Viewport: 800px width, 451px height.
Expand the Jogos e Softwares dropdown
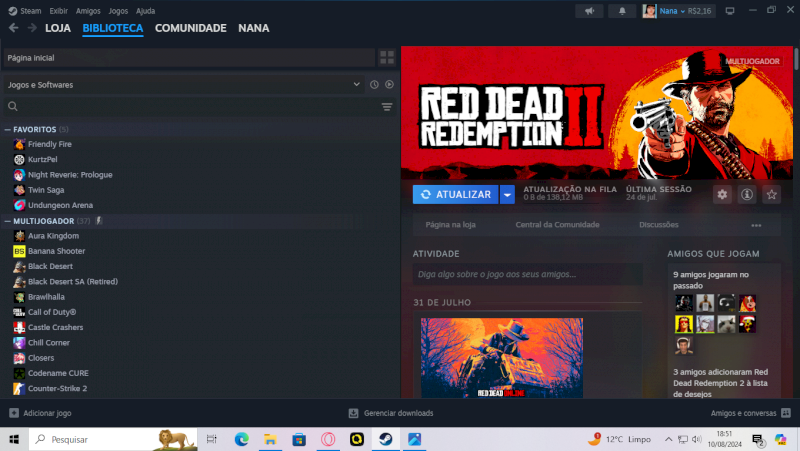click(356, 85)
